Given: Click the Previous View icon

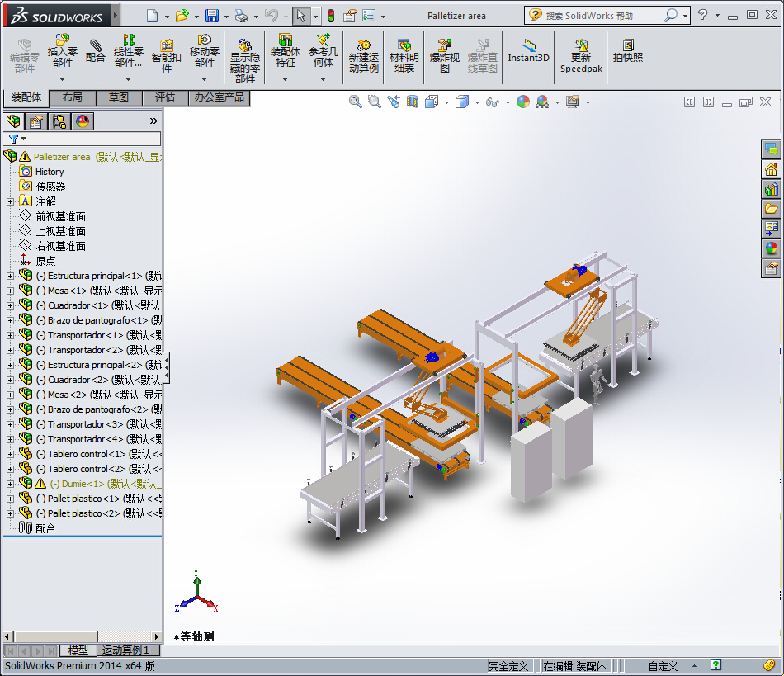Looking at the screenshot, I should [394, 102].
